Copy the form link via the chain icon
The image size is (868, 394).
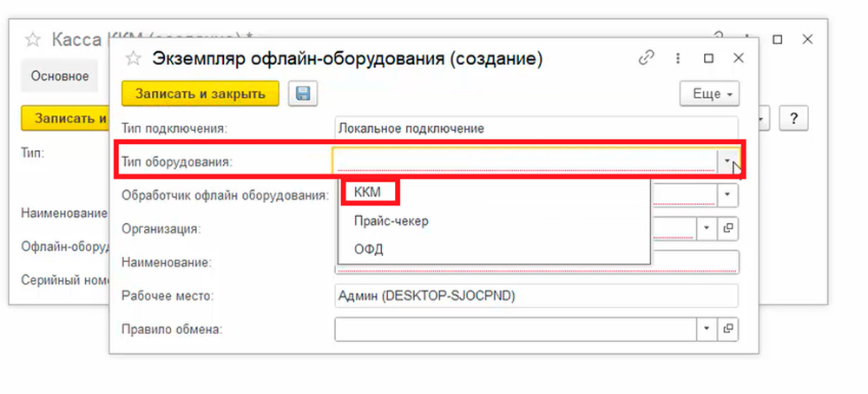pyautogui.click(x=645, y=59)
